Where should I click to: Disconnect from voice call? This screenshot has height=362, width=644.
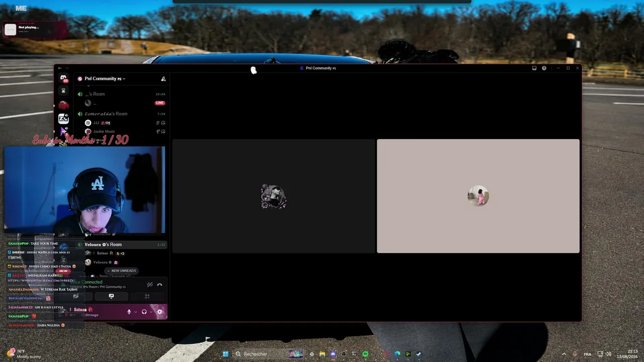[159, 285]
